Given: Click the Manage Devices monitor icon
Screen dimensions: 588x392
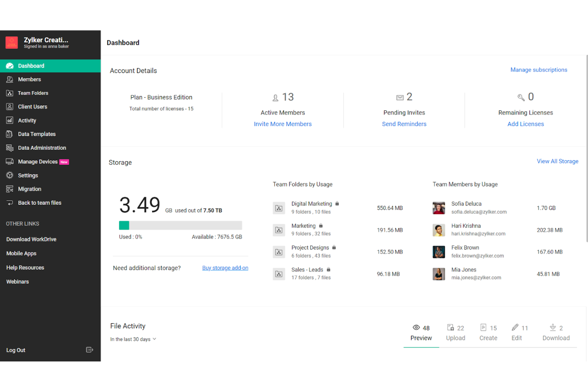Looking at the screenshot, I should tap(10, 162).
